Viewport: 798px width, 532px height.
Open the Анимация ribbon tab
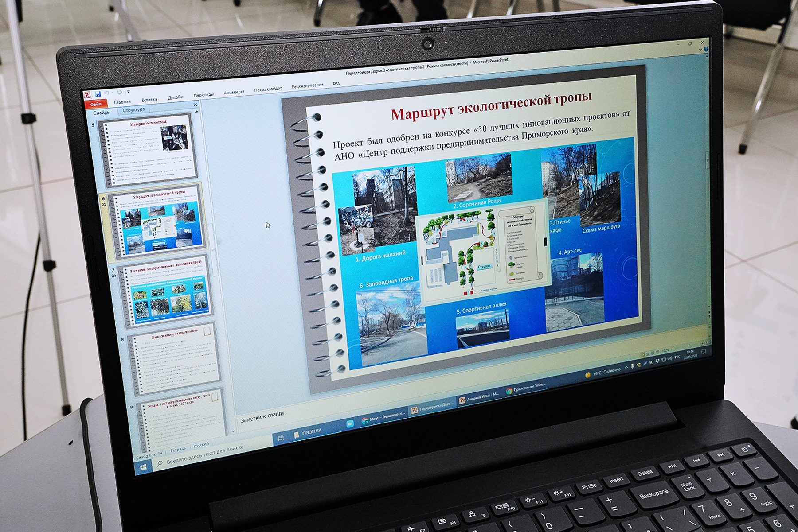click(234, 92)
